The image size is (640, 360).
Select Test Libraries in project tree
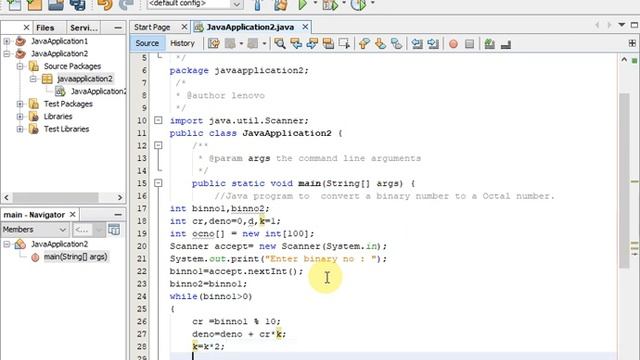(66, 129)
